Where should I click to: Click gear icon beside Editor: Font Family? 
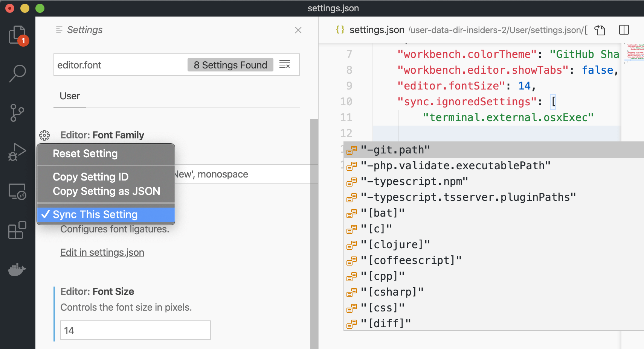tap(44, 135)
